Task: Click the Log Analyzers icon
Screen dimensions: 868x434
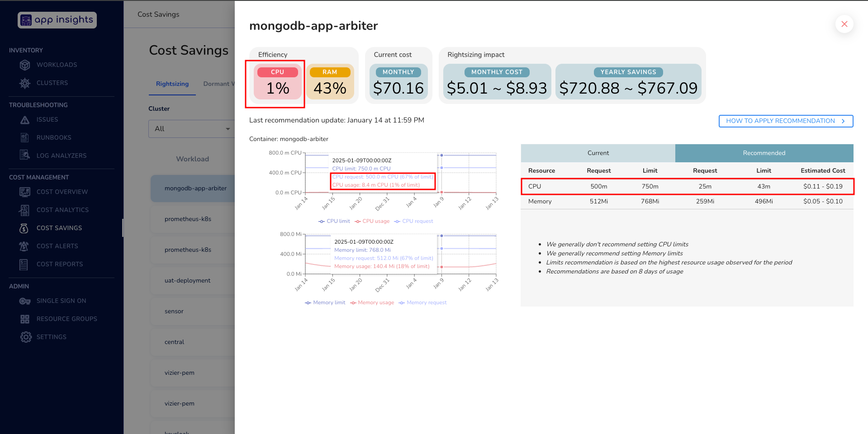Action: [25, 156]
